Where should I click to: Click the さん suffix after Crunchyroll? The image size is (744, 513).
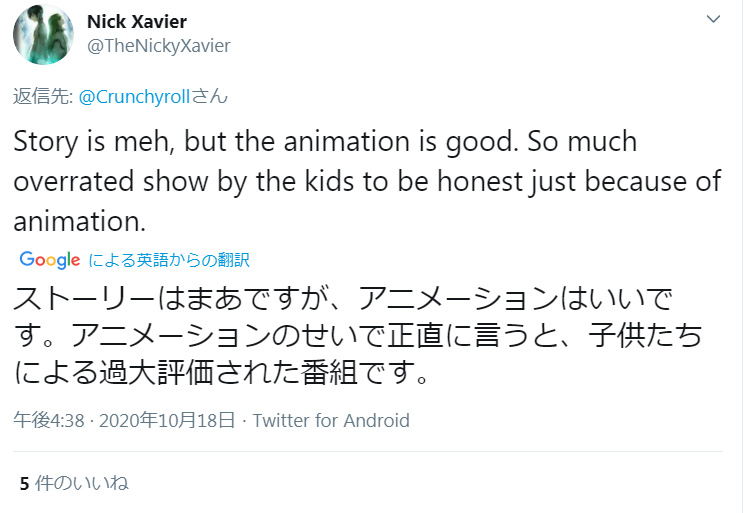pyautogui.click(x=210, y=97)
